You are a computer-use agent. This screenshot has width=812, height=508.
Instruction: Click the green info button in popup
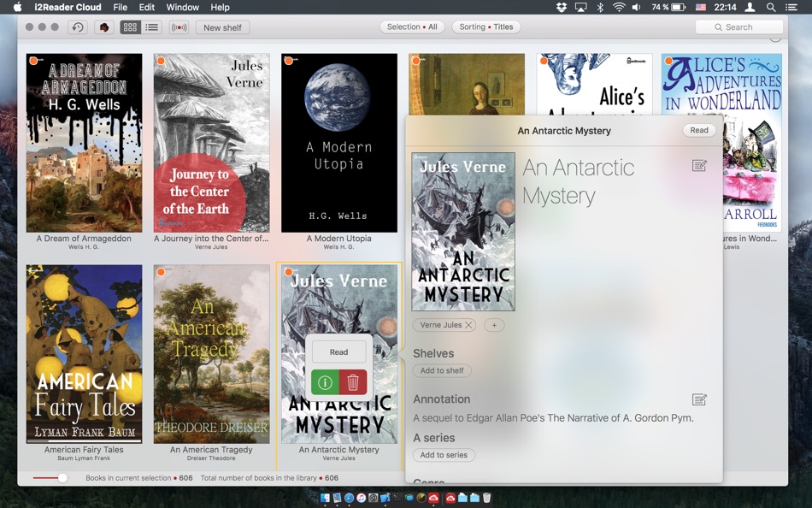click(x=325, y=382)
